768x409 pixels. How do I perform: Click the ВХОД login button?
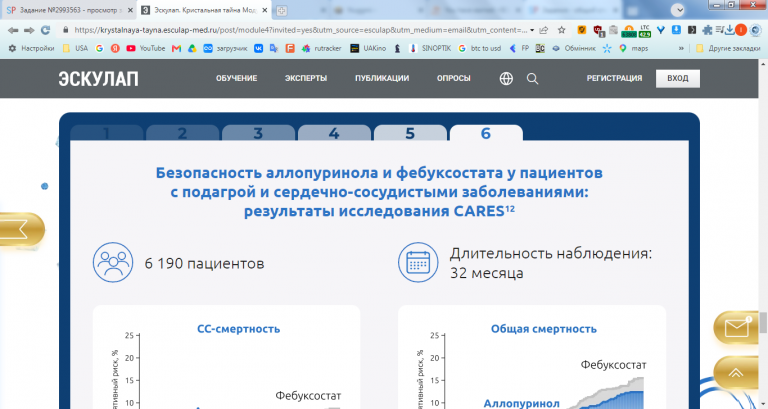click(x=678, y=78)
